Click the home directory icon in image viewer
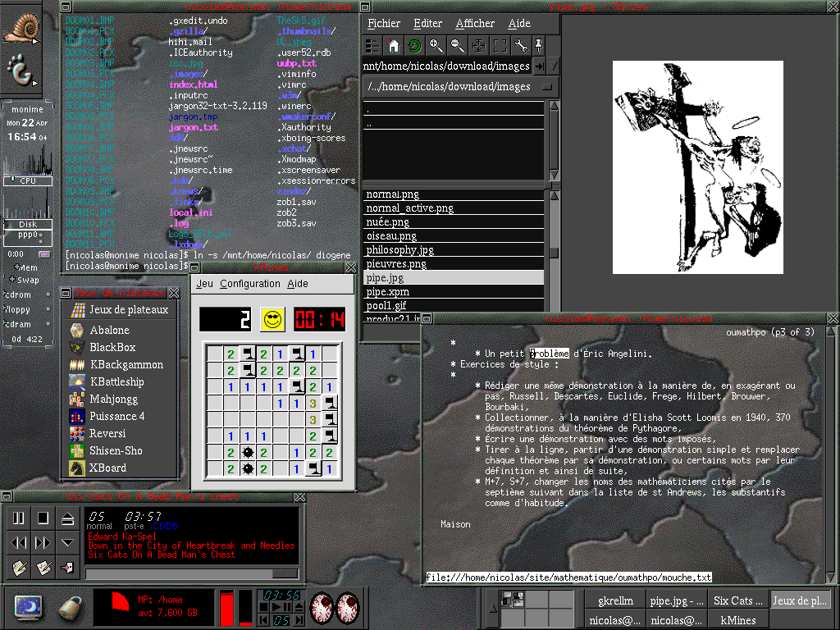 [394, 46]
